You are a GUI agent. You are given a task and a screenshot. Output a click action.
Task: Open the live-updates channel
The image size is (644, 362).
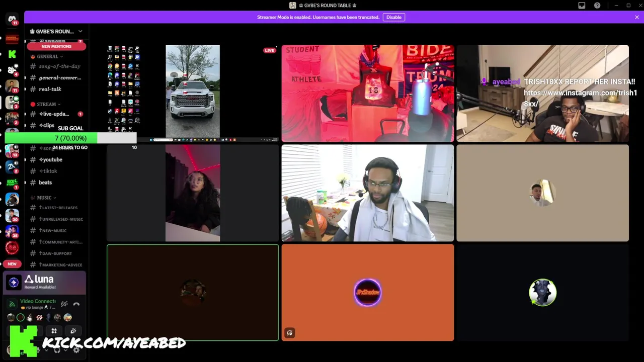point(56,114)
